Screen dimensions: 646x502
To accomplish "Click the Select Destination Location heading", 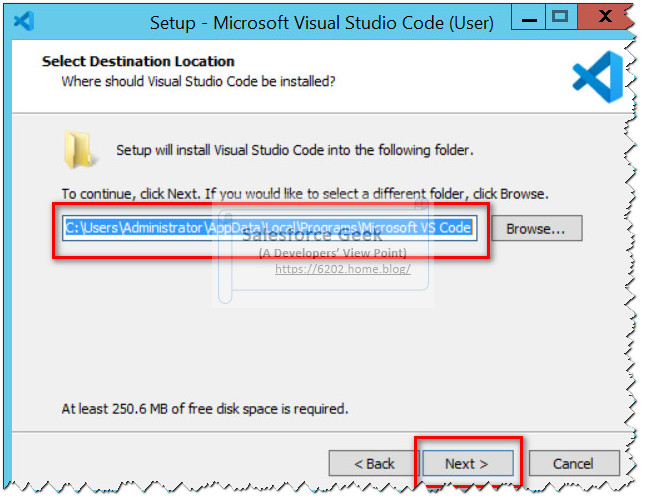I will click(138, 62).
